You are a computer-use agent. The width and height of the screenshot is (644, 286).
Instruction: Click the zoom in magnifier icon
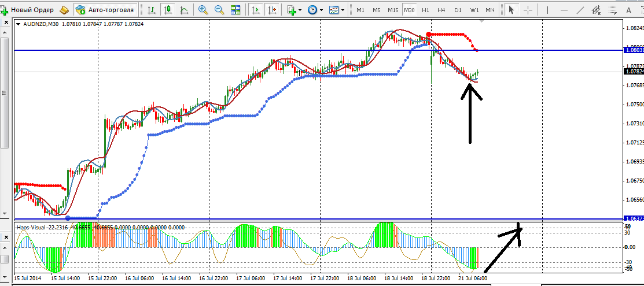[x=203, y=10]
